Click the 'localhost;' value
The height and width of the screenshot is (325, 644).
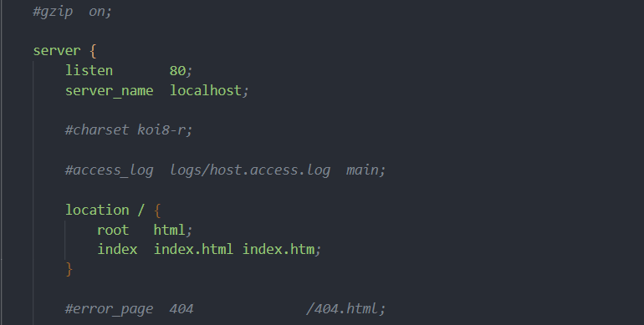tap(209, 91)
